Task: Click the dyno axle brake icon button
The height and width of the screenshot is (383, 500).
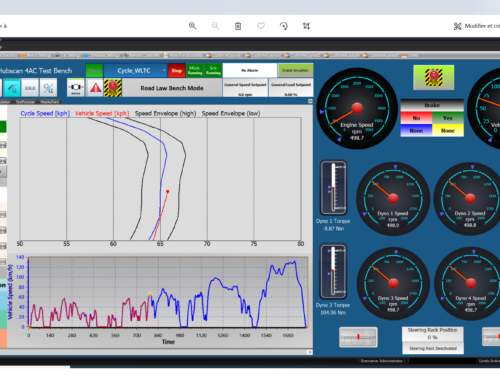Action: [x=76, y=88]
